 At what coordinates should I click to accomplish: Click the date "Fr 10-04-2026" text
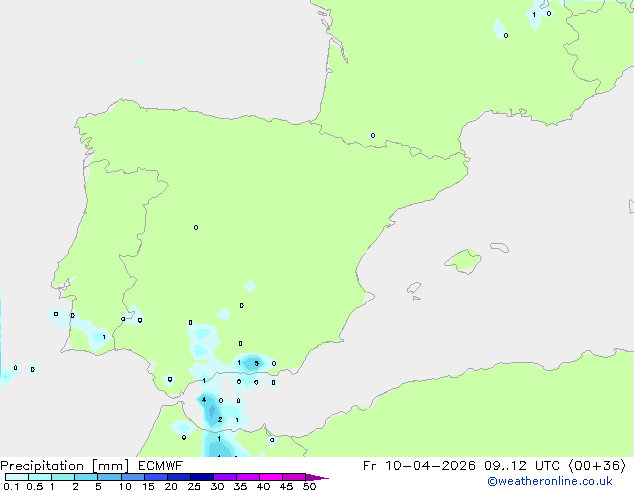(x=419, y=466)
